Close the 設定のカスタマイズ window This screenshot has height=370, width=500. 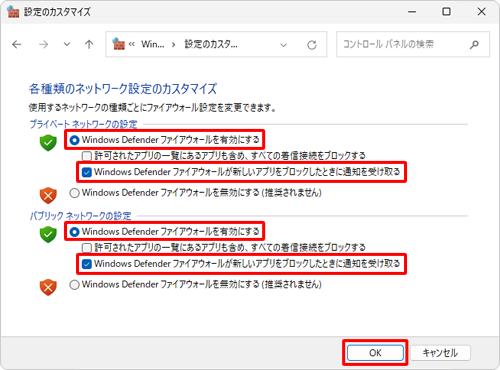(x=481, y=12)
